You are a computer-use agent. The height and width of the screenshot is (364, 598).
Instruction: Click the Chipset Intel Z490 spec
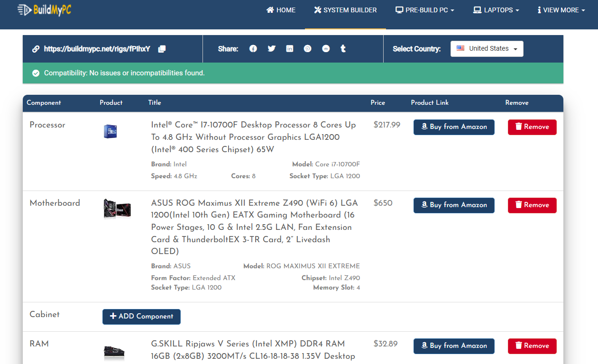click(331, 278)
